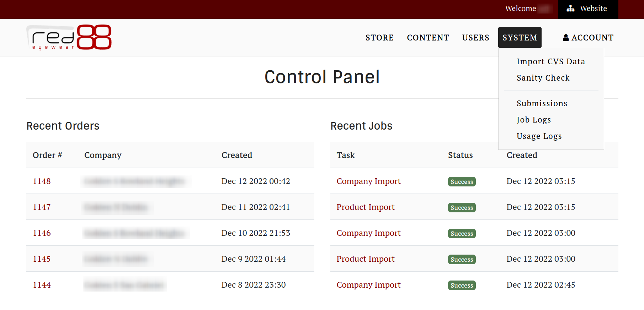
Task: Choose Sanity Check from System menu
Action: (x=543, y=78)
